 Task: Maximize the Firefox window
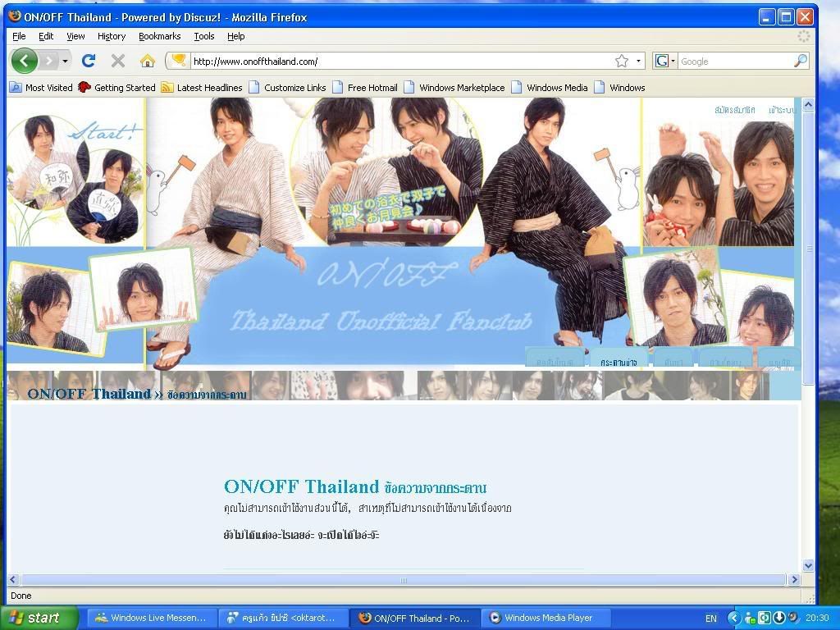[x=786, y=17]
